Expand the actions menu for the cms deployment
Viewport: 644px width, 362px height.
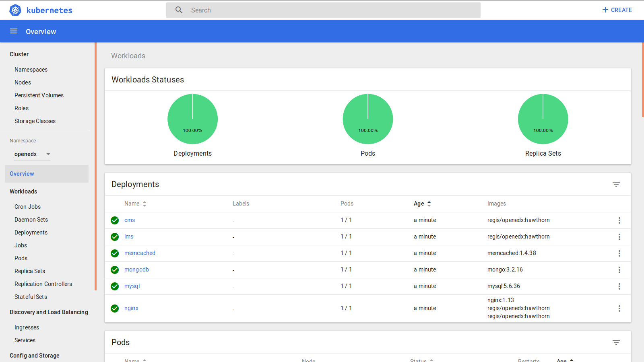pyautogui.click(x=619, y=220)
